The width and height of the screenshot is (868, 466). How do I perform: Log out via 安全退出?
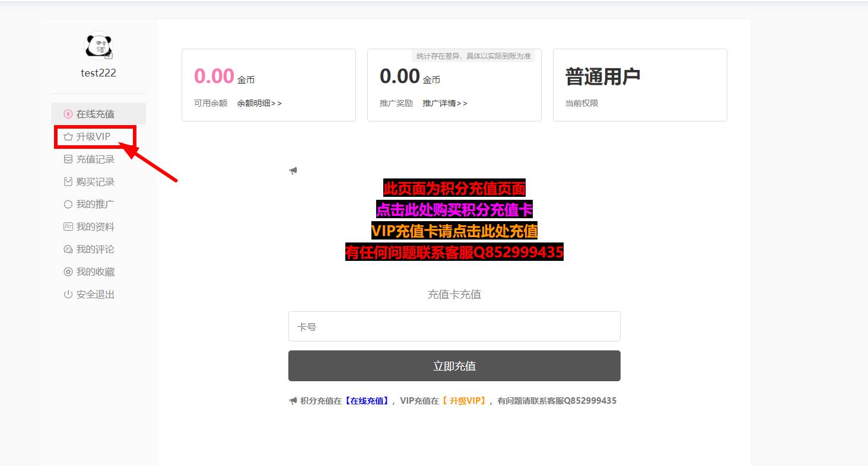tap(98, 294)
